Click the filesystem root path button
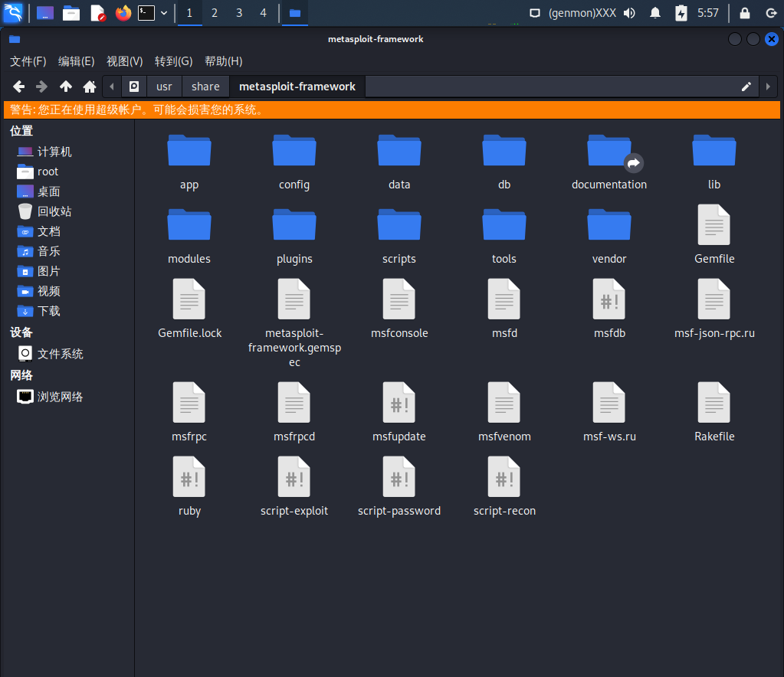Screen dimensions: 784x677 pos(134,87)
